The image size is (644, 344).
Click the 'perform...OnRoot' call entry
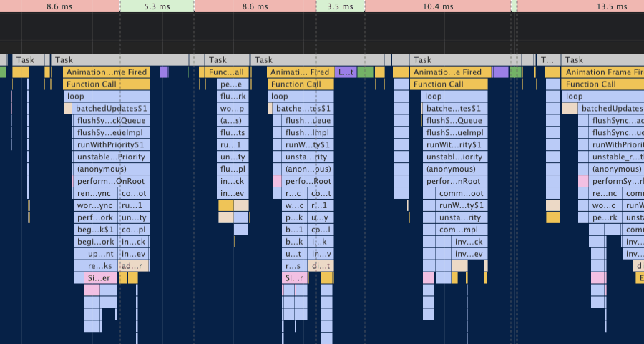click(x=112, y=182)
